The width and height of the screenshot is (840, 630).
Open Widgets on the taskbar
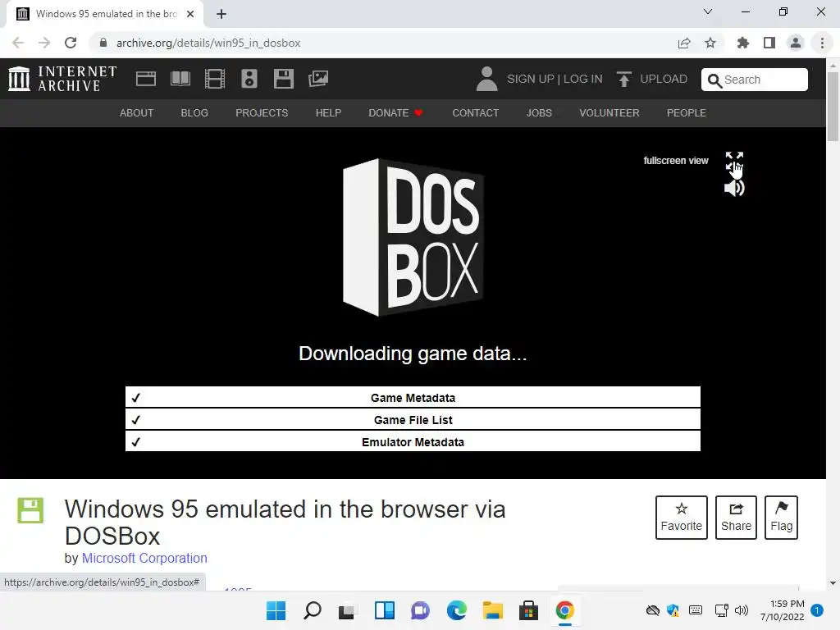coord(384,610)
